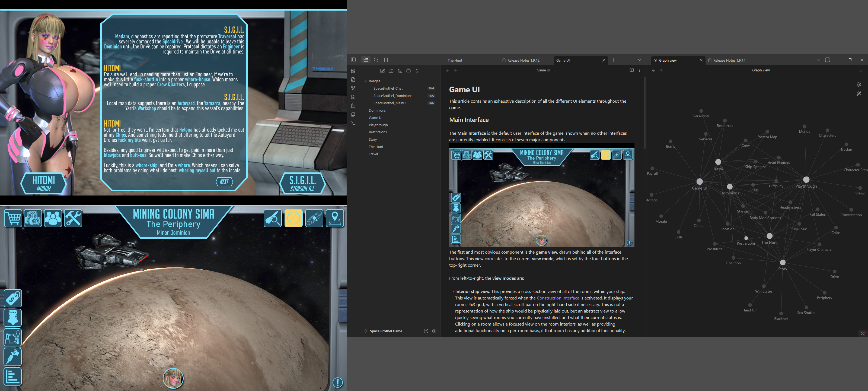
Task: Toggle the Obsidian left sidebar
Action: [x=353, y=60]
